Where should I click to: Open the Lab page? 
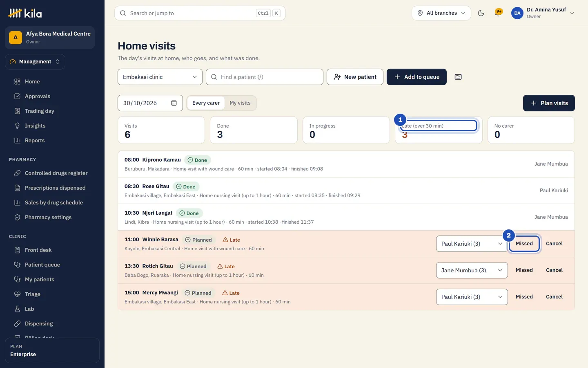(52, 309)
